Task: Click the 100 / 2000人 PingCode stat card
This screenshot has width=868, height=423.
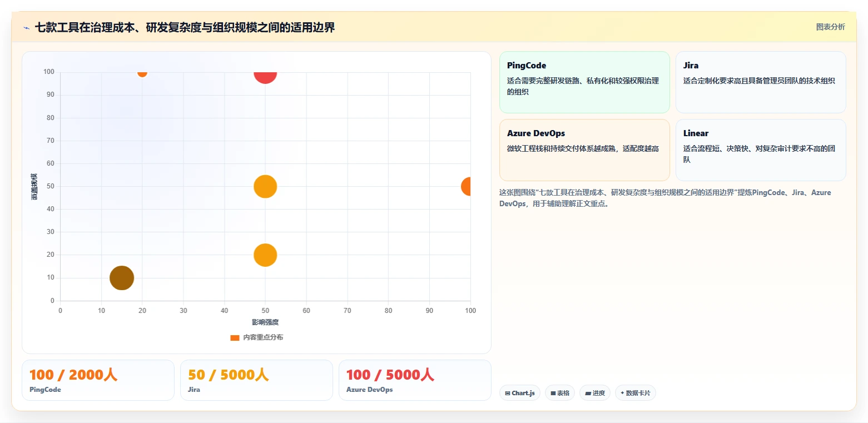Action: click(98, 380)
